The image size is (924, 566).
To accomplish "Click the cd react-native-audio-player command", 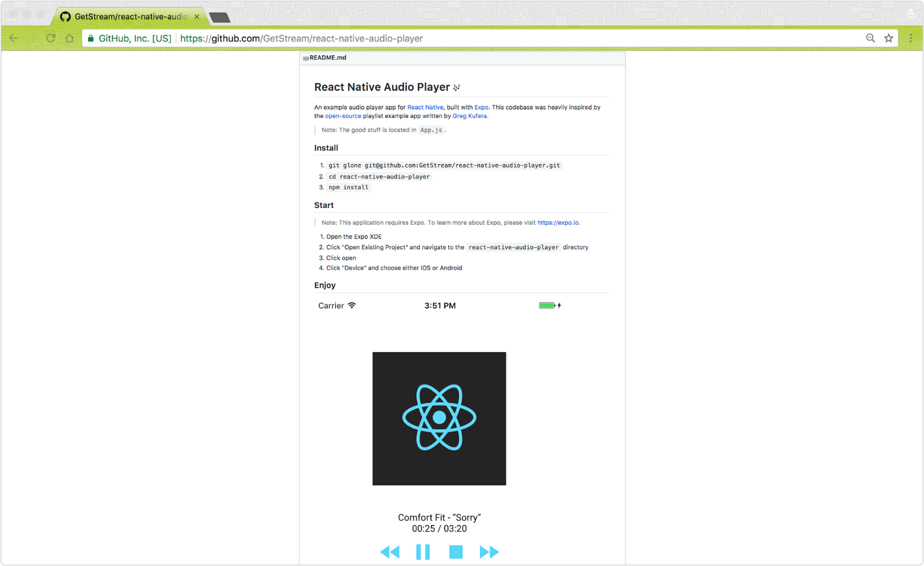I will click(x=379, y=177).
